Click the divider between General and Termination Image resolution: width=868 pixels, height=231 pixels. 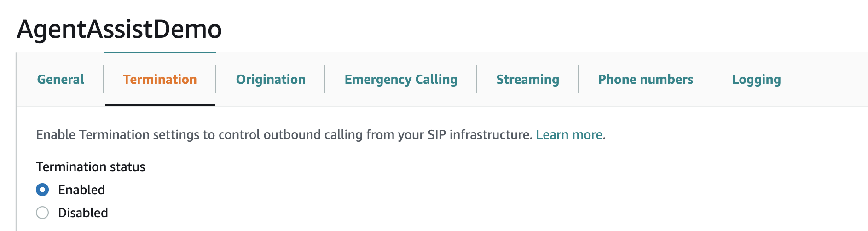pos(104,79)
